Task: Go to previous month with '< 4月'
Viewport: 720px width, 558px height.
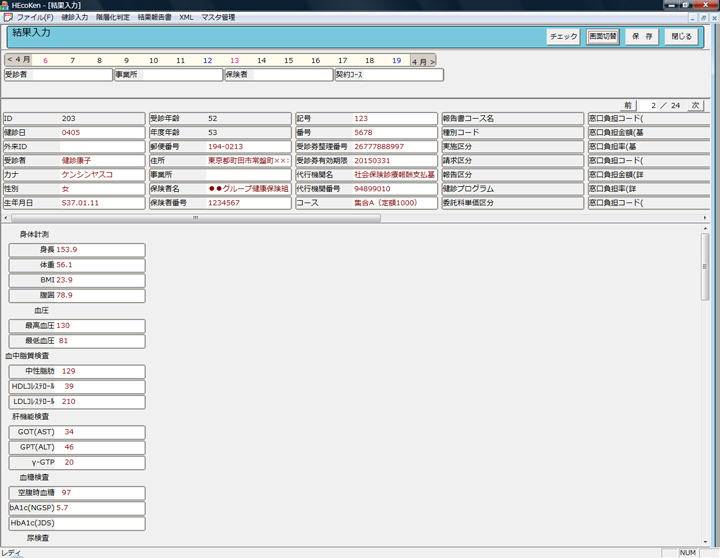Action: [18, 60]
